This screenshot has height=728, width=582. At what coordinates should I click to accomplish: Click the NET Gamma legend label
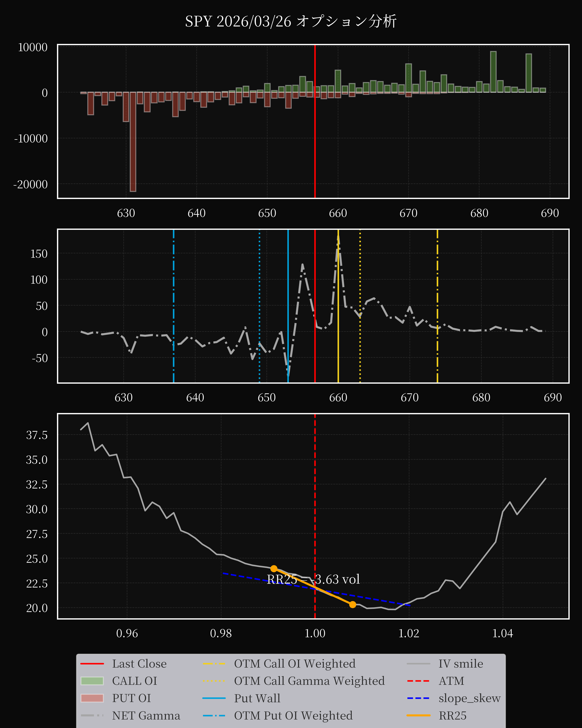click(x=146, y=716)
